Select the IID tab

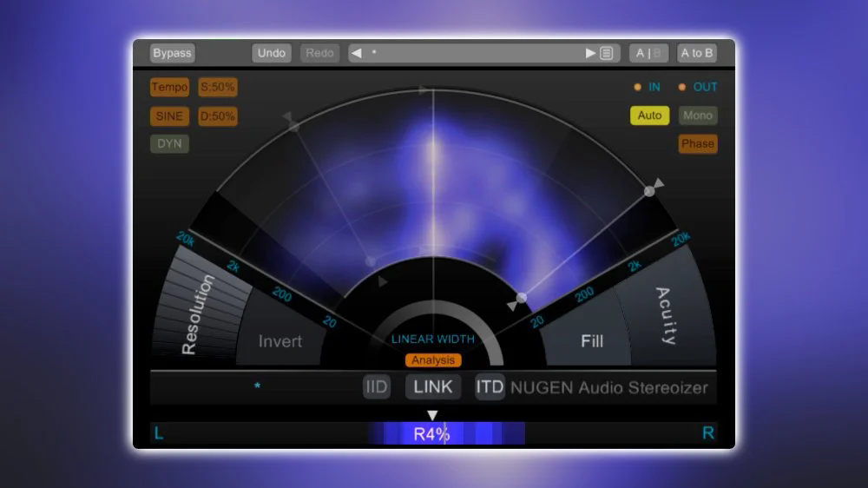pos(377,387)
